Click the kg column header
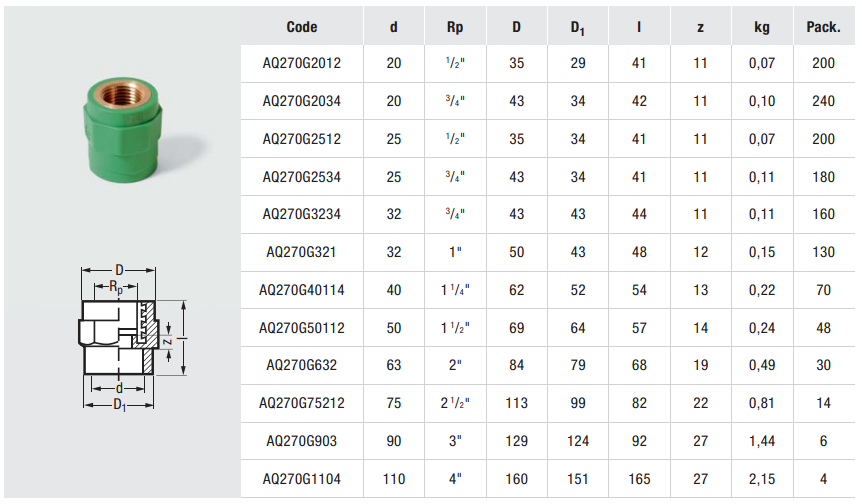This screenshot has width=862, height=504. click(x=762, y=27)
